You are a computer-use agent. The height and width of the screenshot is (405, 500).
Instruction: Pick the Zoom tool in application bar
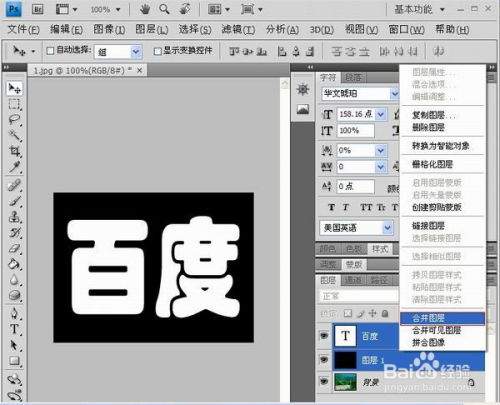coord(164,9)
